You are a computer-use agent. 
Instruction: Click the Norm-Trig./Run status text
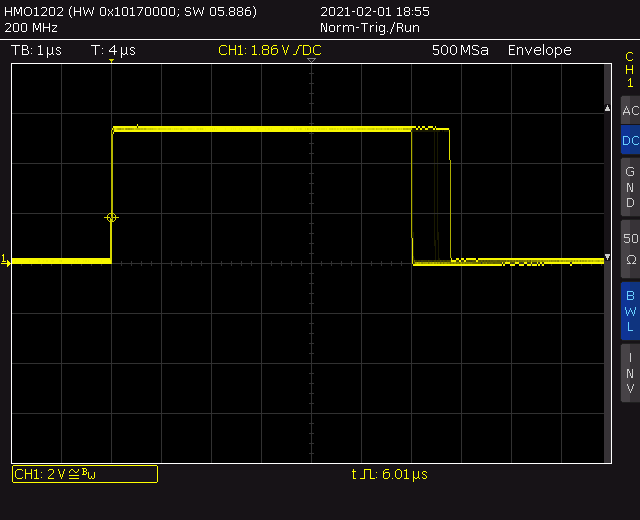pyautogui.click(x=371, y=28)
